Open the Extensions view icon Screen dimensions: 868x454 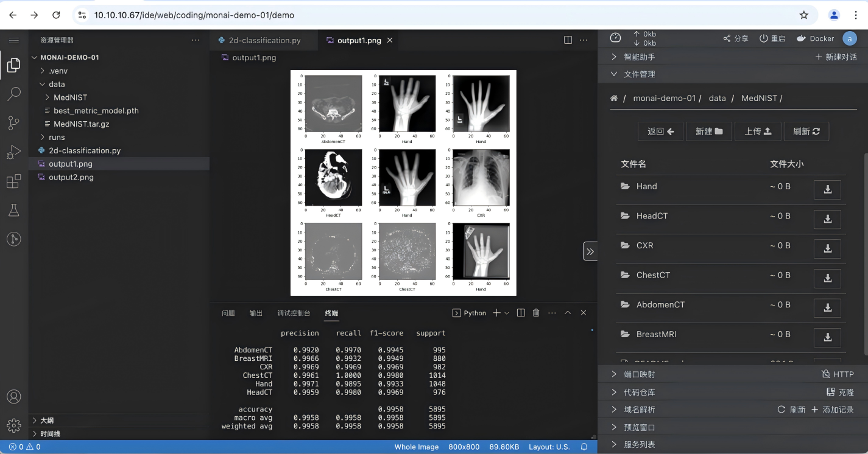(13, 181)
